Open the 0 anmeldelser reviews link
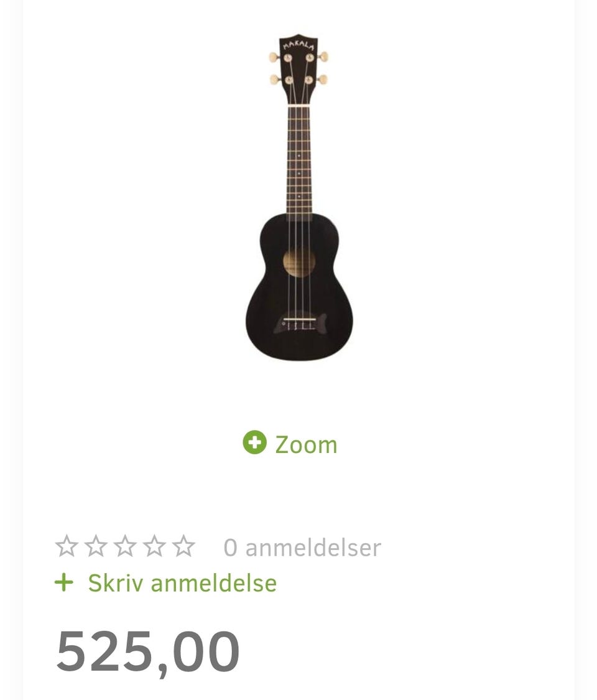597x700 pixels. (302, 548)
